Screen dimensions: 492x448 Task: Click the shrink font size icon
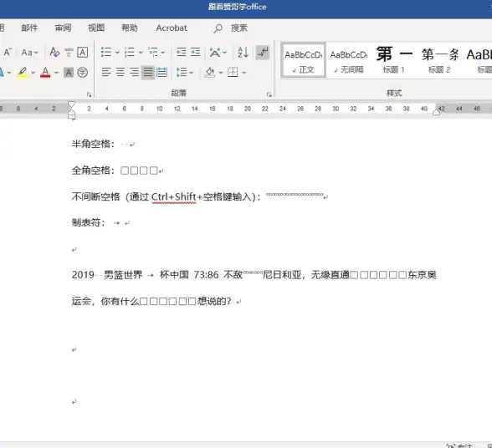[x=8, y=52]
